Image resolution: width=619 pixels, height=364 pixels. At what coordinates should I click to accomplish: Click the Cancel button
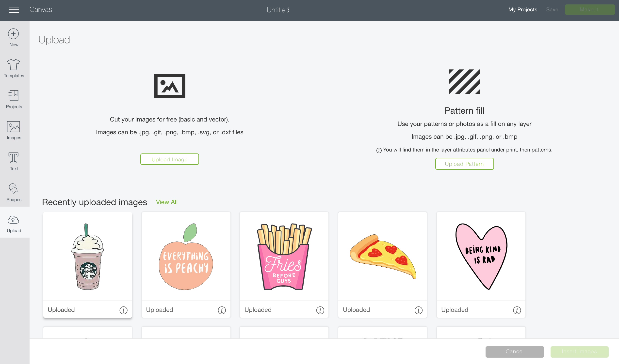click(x=515, y=352)
